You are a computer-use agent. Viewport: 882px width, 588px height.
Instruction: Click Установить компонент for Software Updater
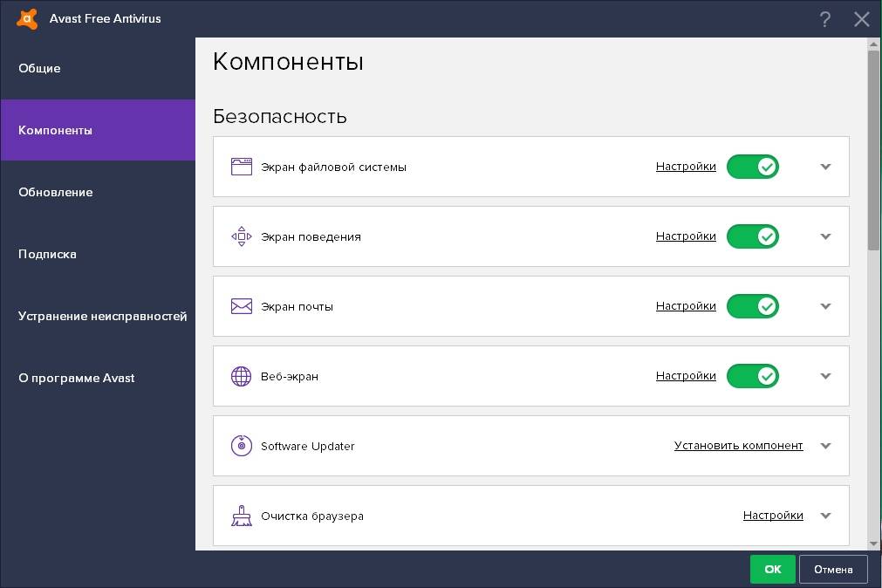pos(739,446)
